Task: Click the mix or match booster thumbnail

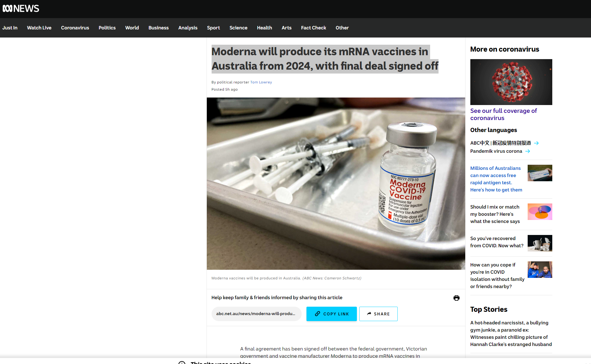Action: click(540, 212)
